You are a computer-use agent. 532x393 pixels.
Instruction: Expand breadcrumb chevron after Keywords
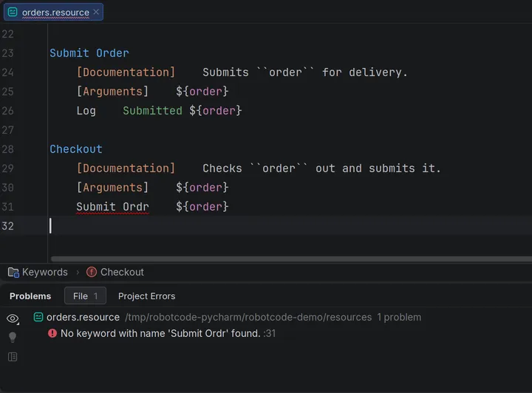click(78, 273)
